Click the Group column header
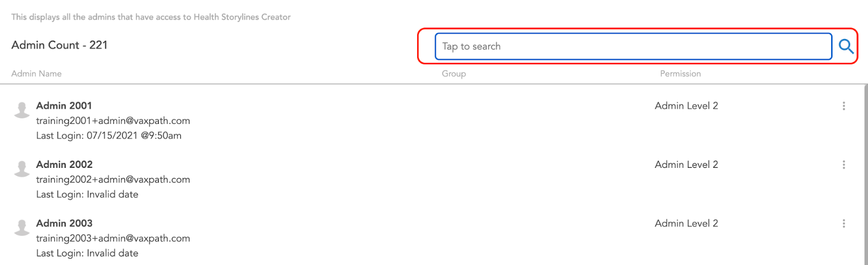 454,74
